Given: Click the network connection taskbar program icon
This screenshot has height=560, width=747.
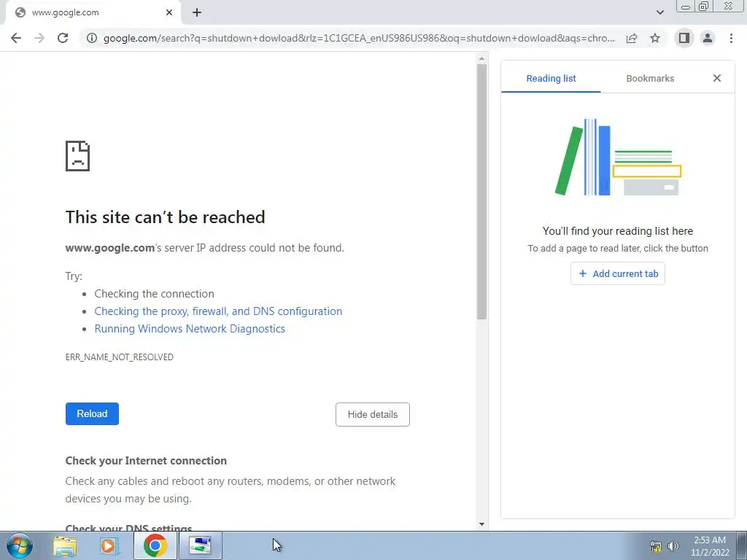Looking at the screenshot, I should 201,545.
